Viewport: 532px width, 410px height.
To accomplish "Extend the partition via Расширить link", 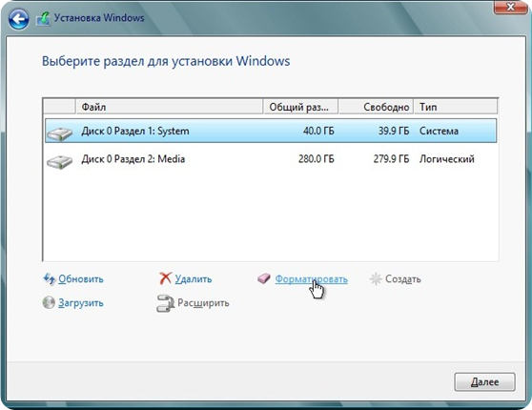I will click(x=203, y=303).
